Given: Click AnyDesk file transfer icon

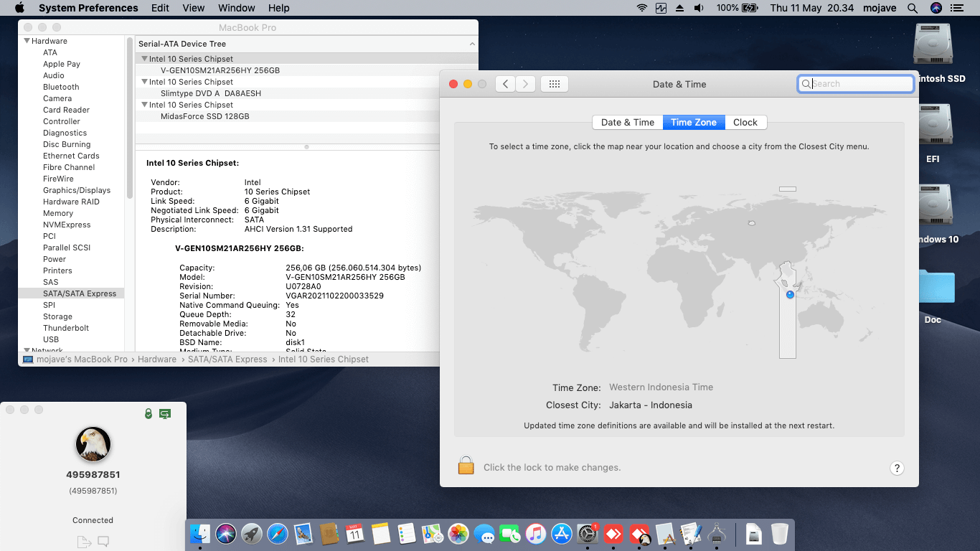Looking at the screenshot, I should [x=84, y=542].
